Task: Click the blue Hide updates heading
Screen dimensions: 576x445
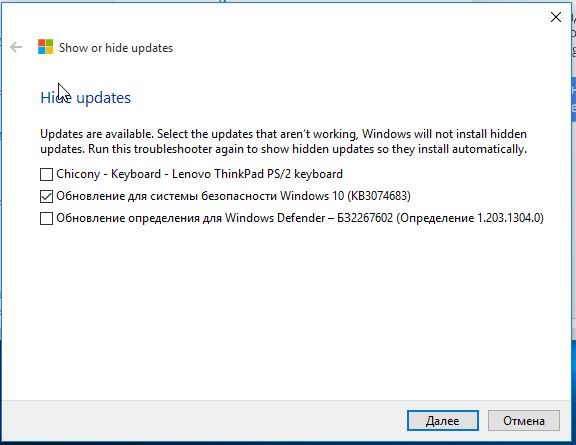Action: [86, 98]
